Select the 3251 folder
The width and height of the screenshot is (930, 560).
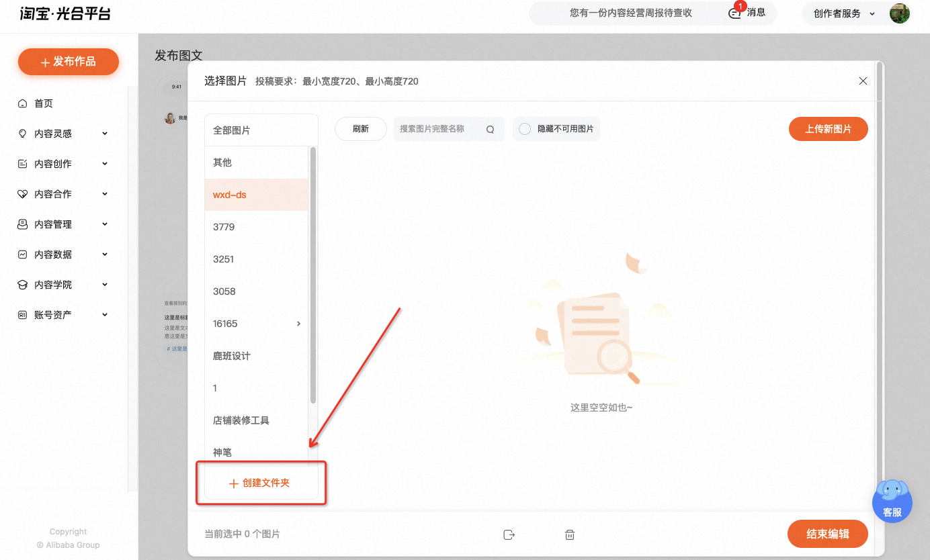[x=257, y=259]
